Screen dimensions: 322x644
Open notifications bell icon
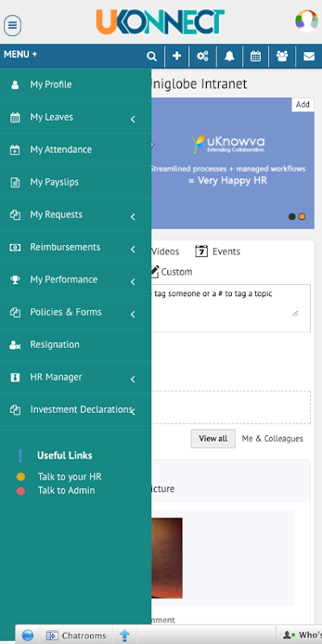click(229, 56)
